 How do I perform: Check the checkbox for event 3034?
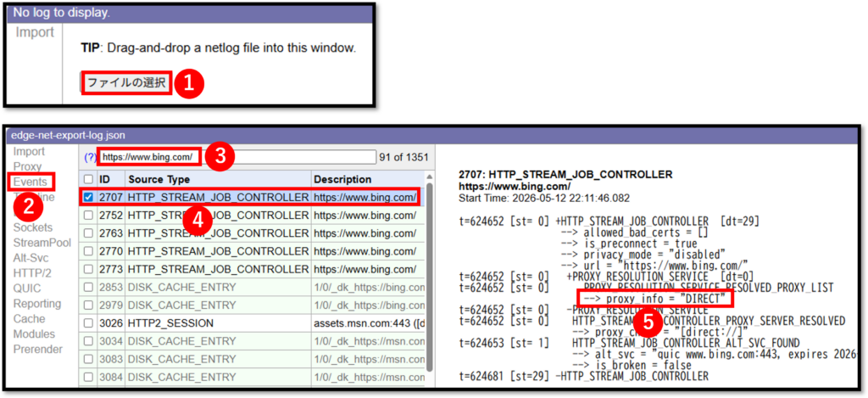[x=88, y=340]
